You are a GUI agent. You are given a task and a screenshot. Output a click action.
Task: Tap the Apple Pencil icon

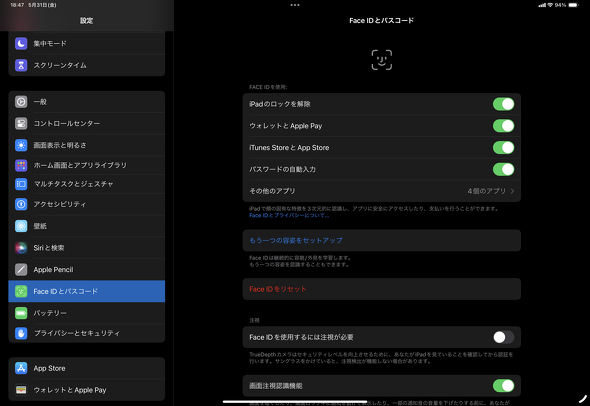[21, 269]
